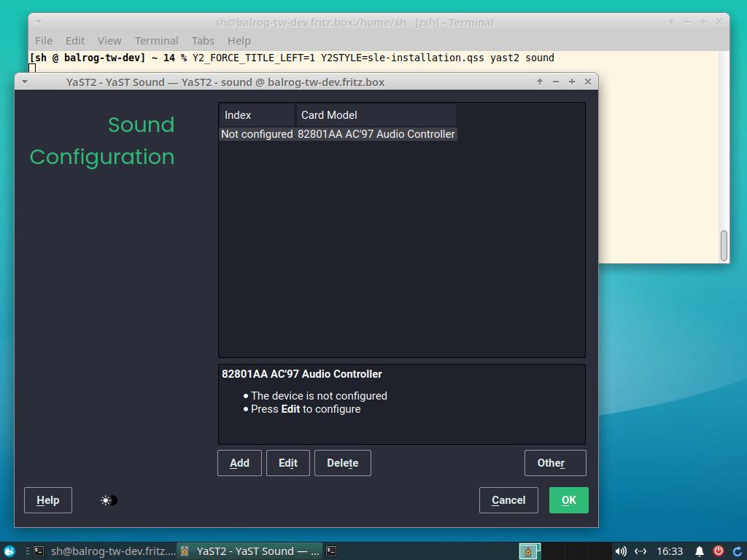
Task: Click 'The device is not configured' text
Action: pos(320,396)
